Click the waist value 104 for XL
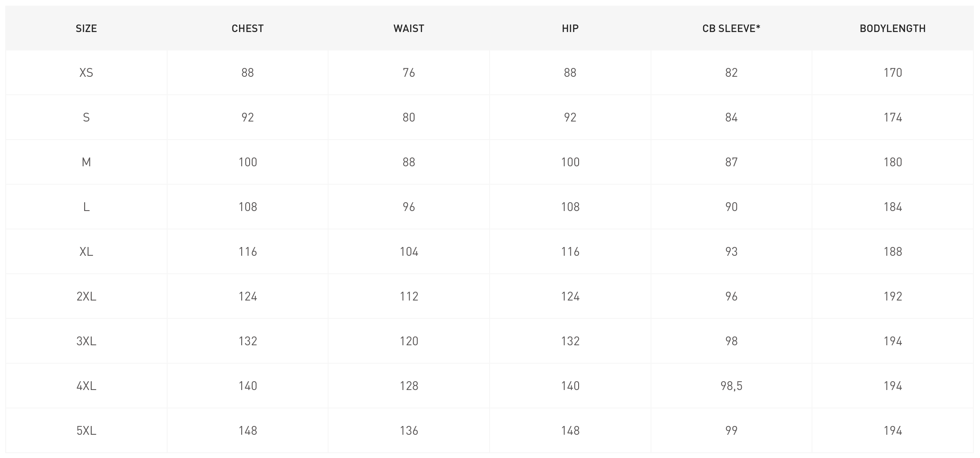Screen dimensions: 980x458 coord(409,252)
